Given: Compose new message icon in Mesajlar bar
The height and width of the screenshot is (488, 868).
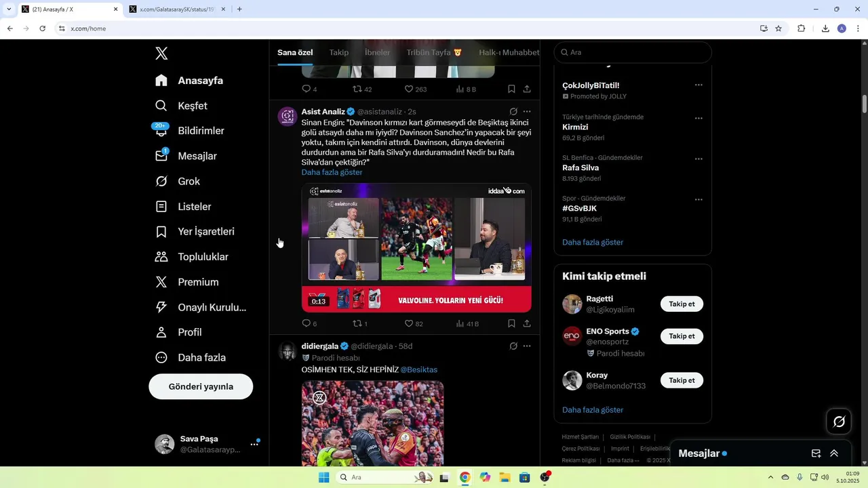Looking at the screenshot, I should [816, 453].
